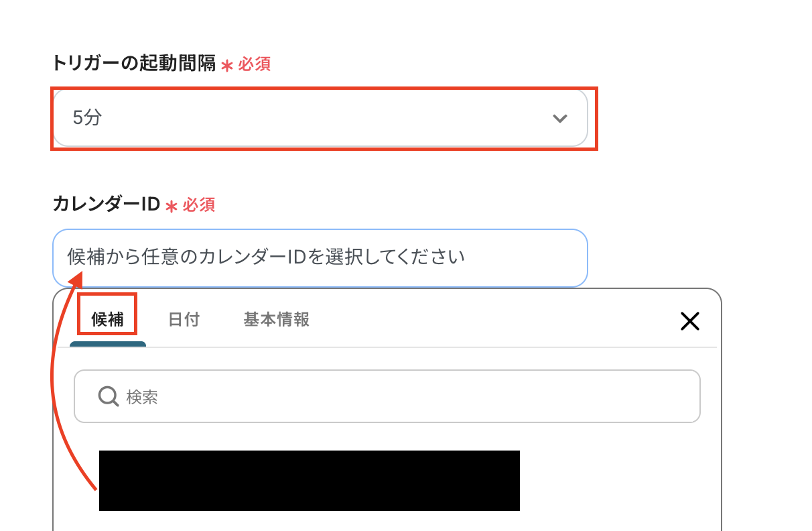Open the 基本情報 tab
The height and width of the screenshot is (531, 812).
(x=276, y=319)
